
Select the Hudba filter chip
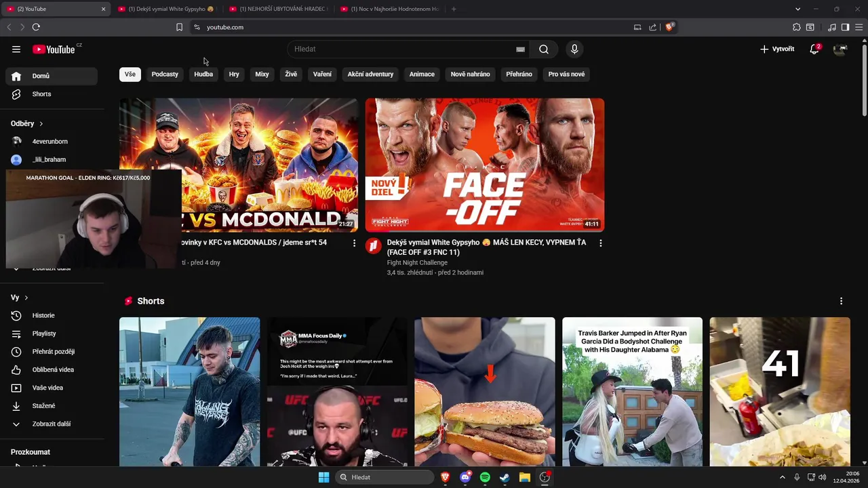(x=203, y=74)
